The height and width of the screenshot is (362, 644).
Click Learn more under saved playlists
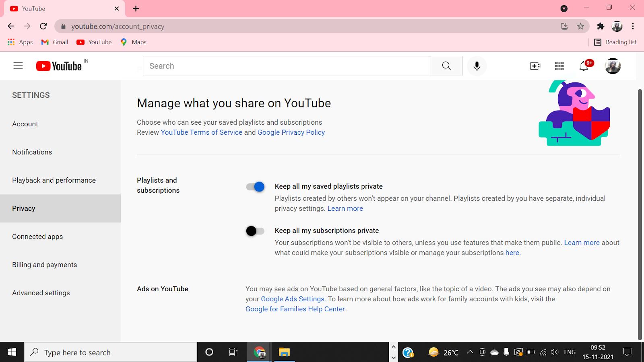(345, 208)
